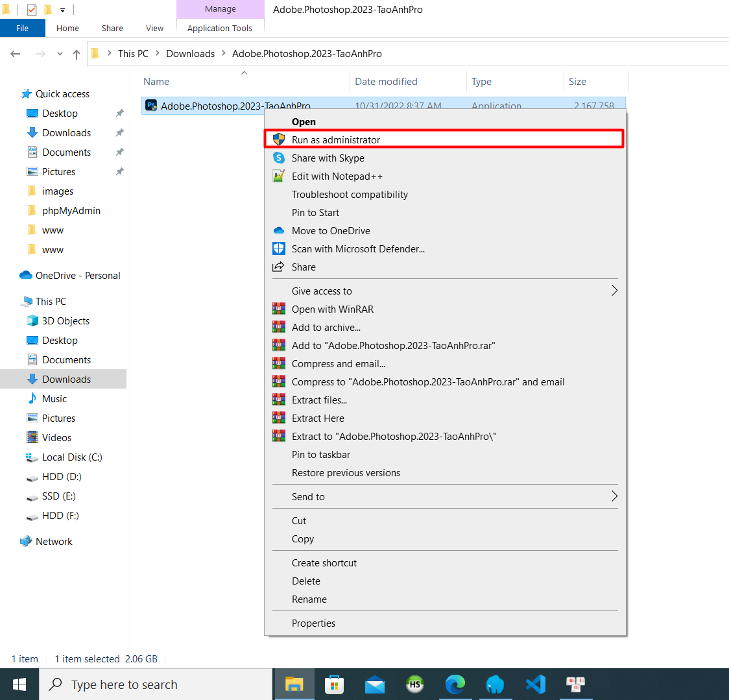Sort by the Size column header

(596, 81)
